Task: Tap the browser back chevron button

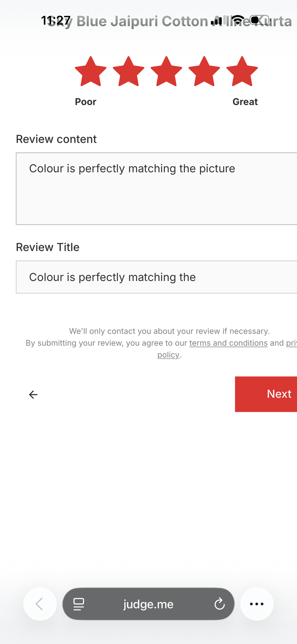Action: click(40, 604)
